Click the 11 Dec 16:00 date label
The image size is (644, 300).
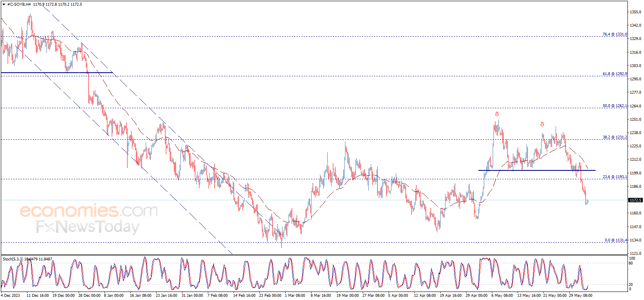point(38,296)
